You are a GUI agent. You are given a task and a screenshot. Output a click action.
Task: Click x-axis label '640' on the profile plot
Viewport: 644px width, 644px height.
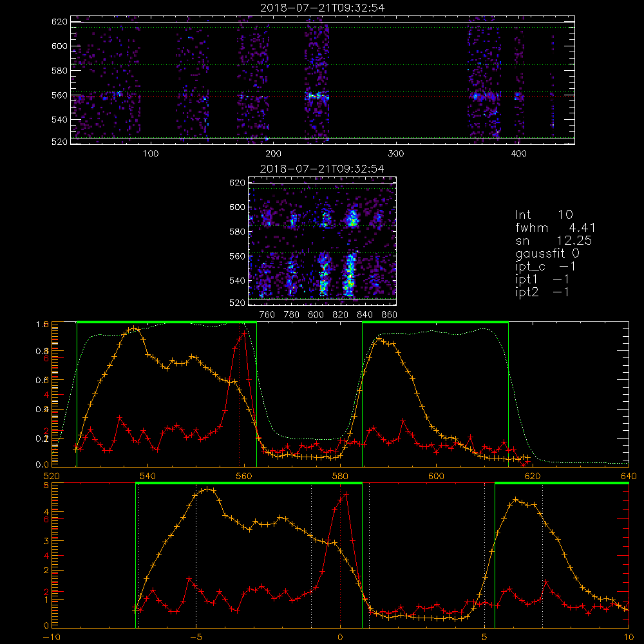click(x=629, y=476)
